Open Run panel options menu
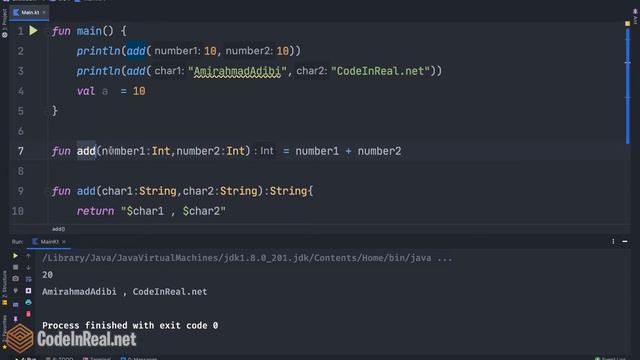The width and height of the screenshot is (640, 360). [613, 242]
